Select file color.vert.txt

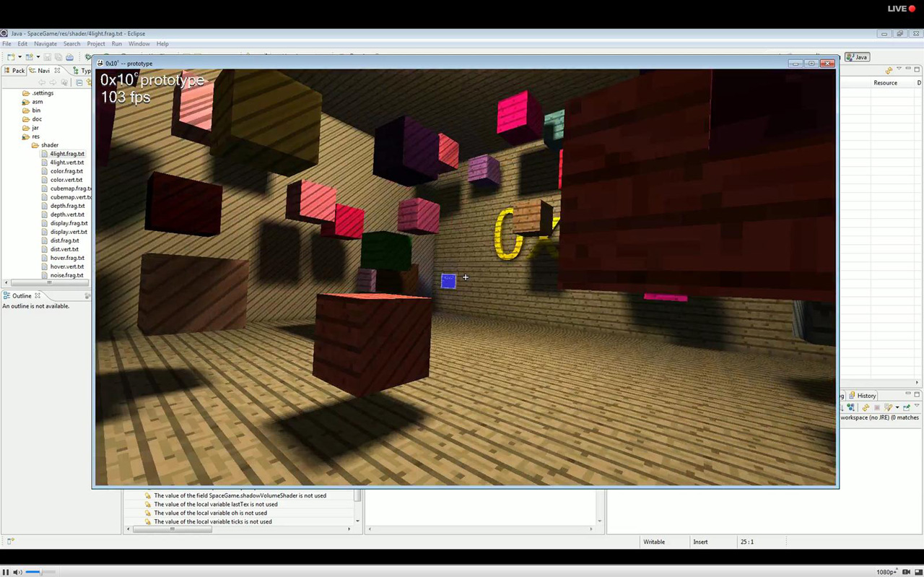point(62,180)
